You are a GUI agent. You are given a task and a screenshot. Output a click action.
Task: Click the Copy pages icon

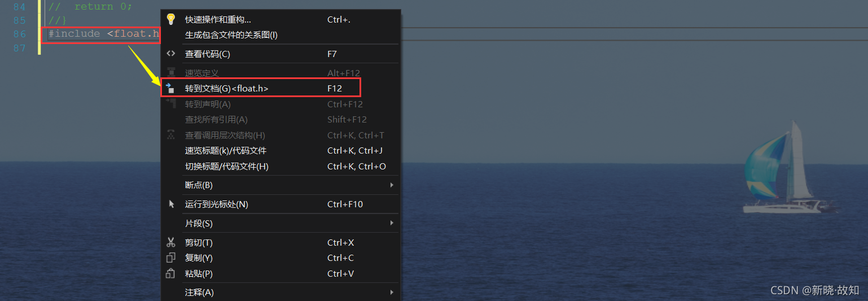point(170,258)
